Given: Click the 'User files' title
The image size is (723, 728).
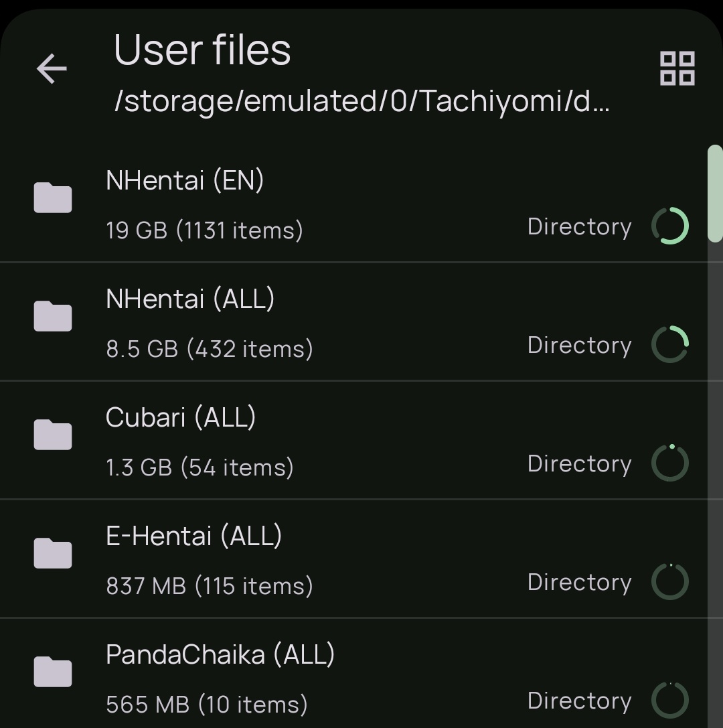Looking at the screenshot, I should click(x=202, y=50).
